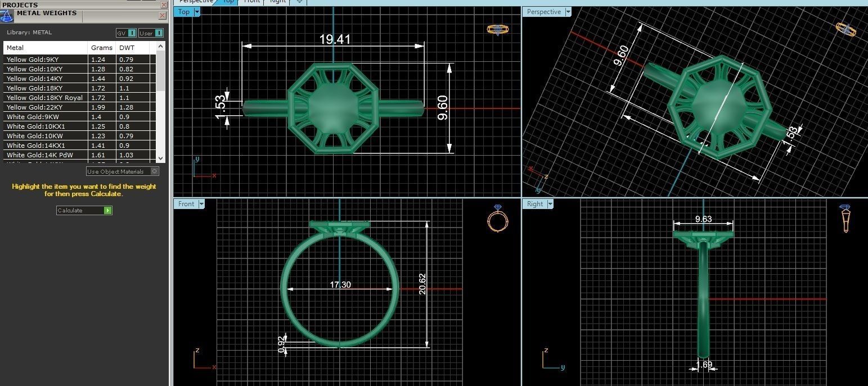Viewport: 868px width, 386px height.
Task: Open the Right viewport dropdown arrow
Action: [x=550, y=204]
